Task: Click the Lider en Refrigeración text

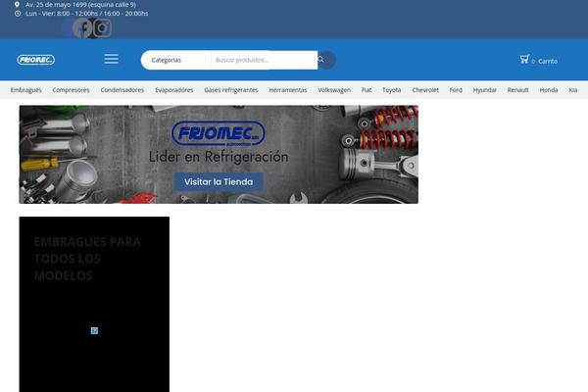Action: click(219, 157)
